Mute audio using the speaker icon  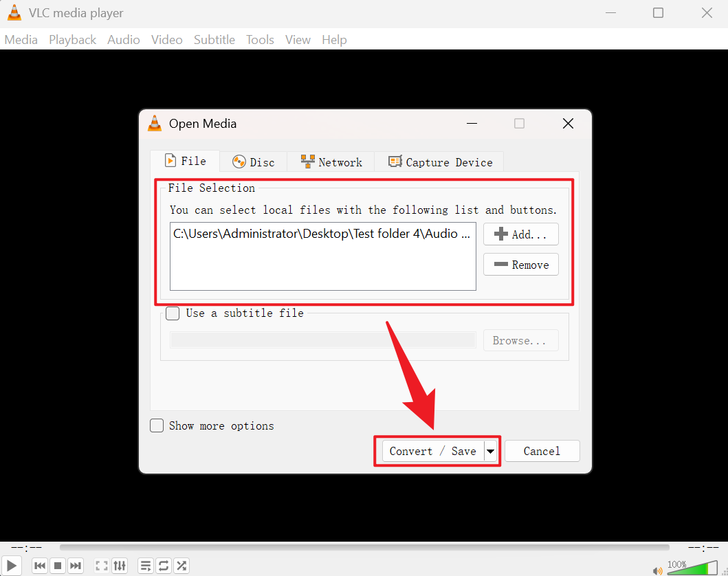(657, 571)
